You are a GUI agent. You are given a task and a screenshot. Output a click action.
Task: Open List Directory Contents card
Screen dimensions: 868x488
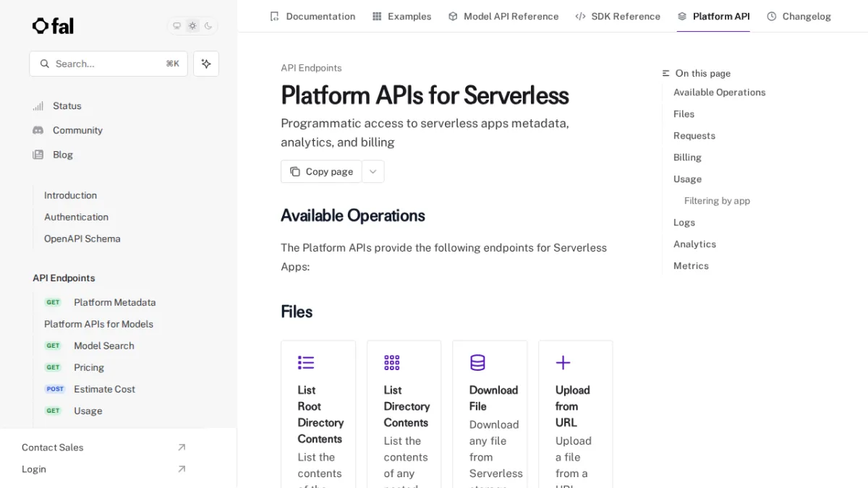pyautogui.click(x=404, y=414)
